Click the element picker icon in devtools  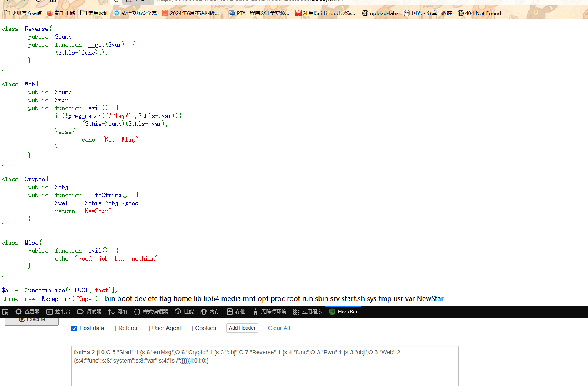5,312
